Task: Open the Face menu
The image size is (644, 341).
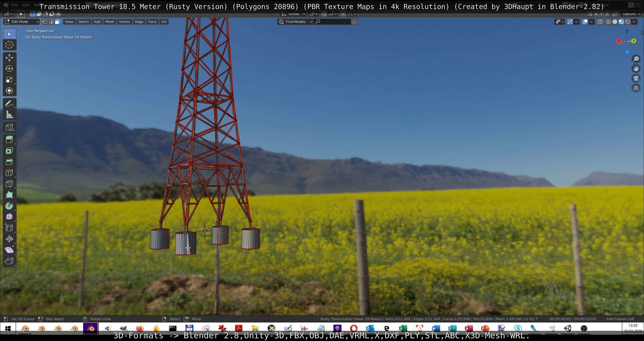Action: tap(152, 22)
